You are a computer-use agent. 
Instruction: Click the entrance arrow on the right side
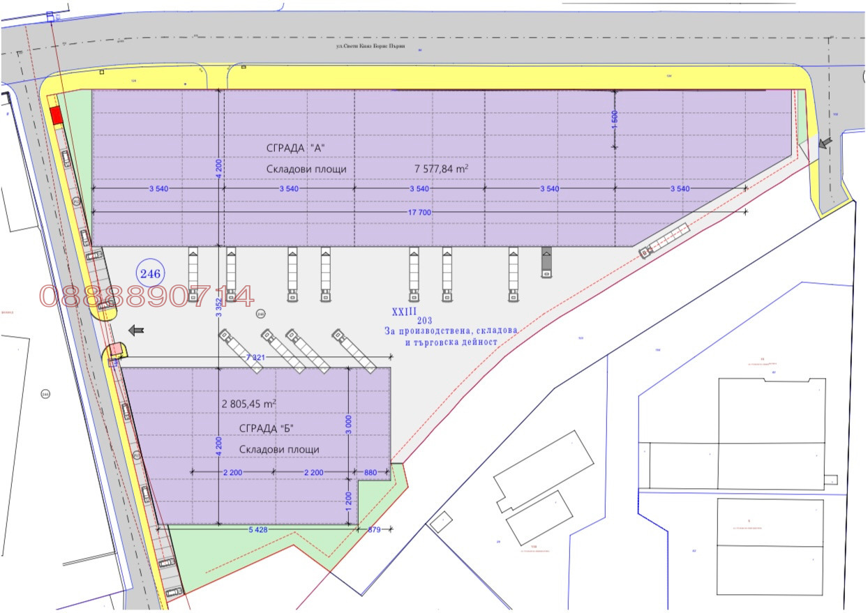[x=825, y=144]
